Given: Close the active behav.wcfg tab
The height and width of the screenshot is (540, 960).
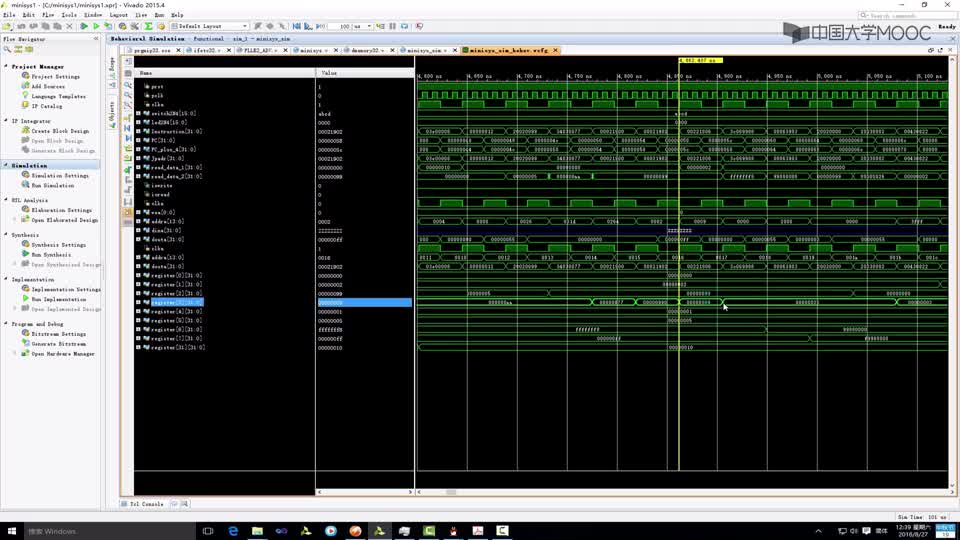Looking at the screenshot, I should click(555, 50).
